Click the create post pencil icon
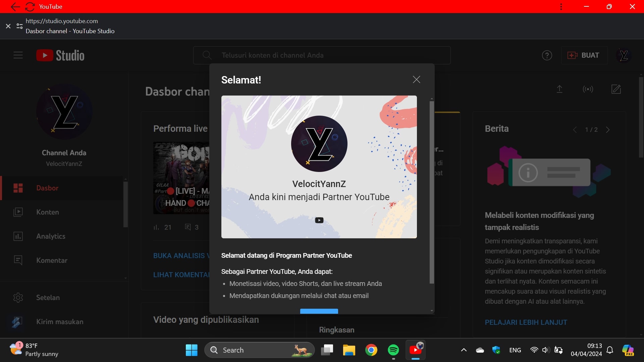 [x=616, y=89]
